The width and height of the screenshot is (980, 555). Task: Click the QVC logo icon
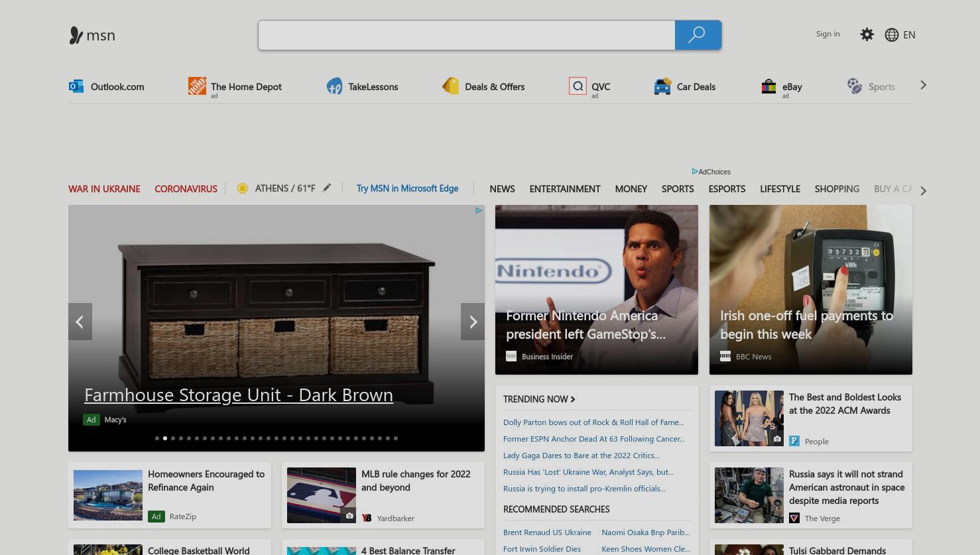pos(578,86)
